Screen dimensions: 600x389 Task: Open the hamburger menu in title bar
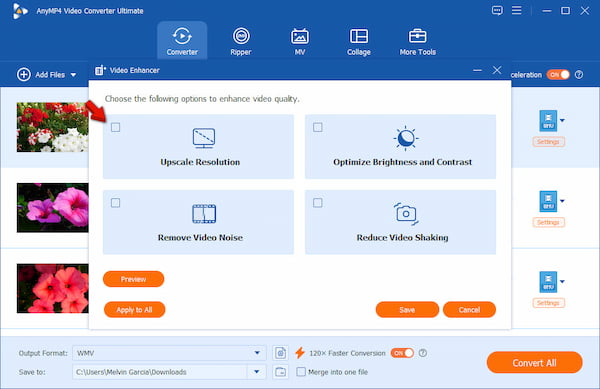coord(517,10)
